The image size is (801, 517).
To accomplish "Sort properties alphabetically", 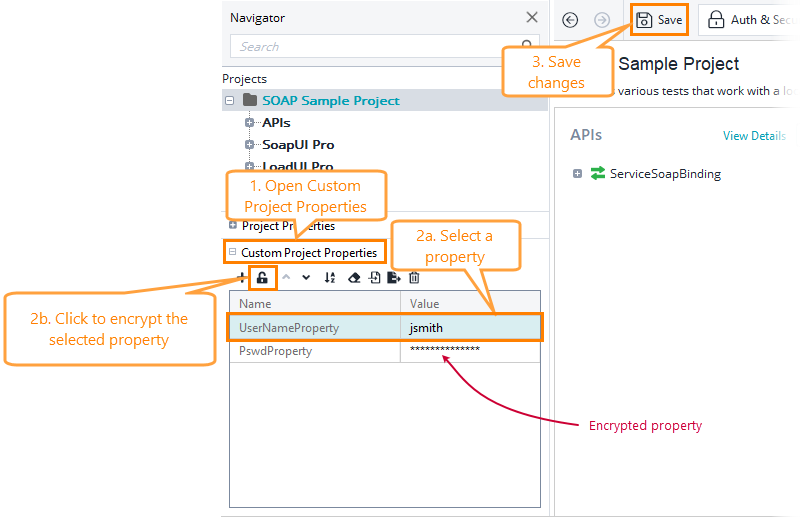I will click(x=330, y=277).
